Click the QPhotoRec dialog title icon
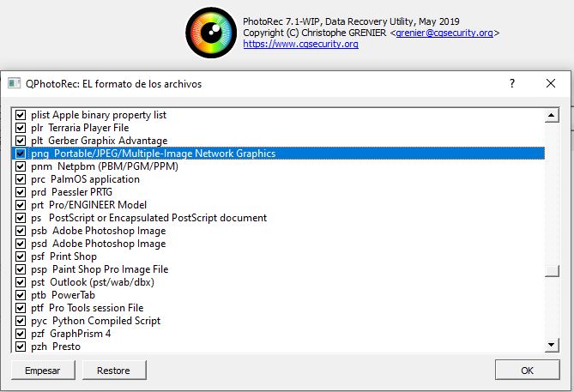 [x=15, y=83]
